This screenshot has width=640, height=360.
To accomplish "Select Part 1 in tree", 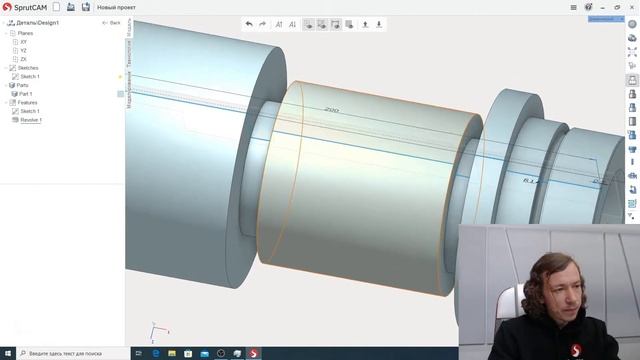I will [26, 94].
